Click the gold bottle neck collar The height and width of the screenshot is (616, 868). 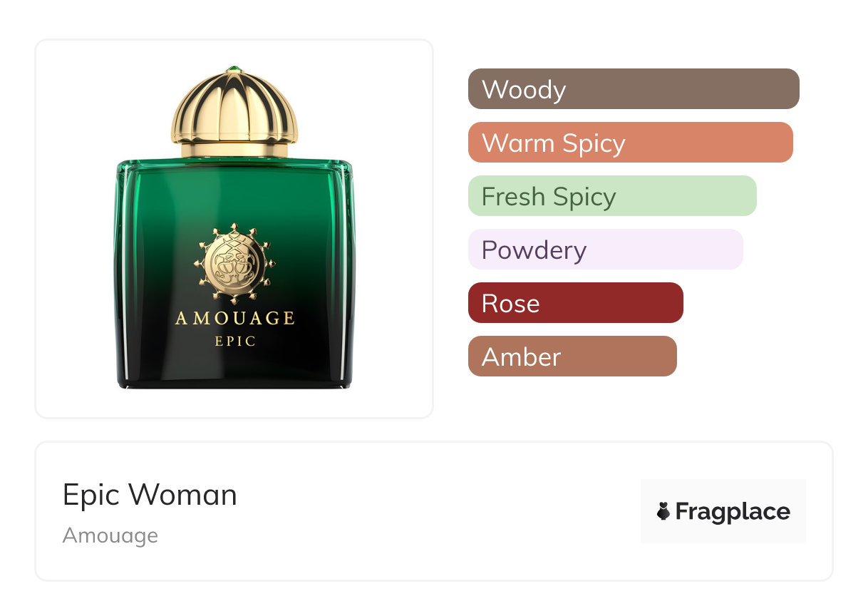(x=234, y=149)
